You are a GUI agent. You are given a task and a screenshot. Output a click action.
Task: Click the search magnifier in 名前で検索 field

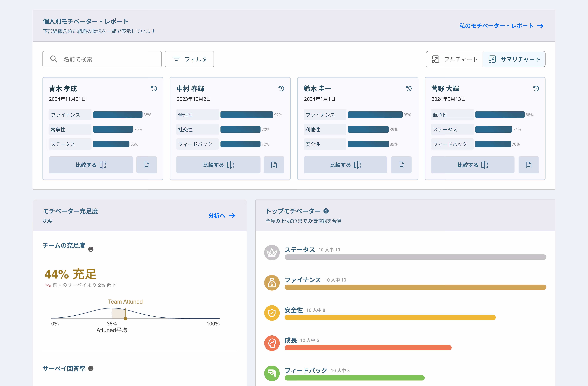click(54, 59)
